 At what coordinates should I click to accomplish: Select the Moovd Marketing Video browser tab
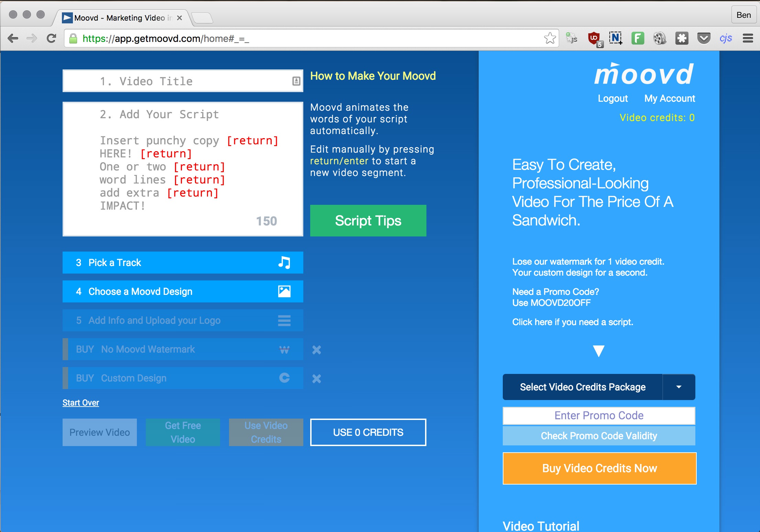(x=122, y=18)
